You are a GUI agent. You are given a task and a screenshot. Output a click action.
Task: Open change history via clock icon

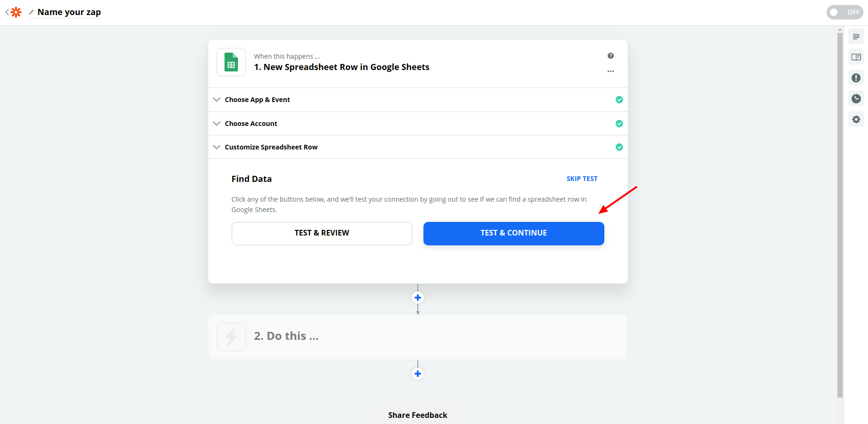856,98
